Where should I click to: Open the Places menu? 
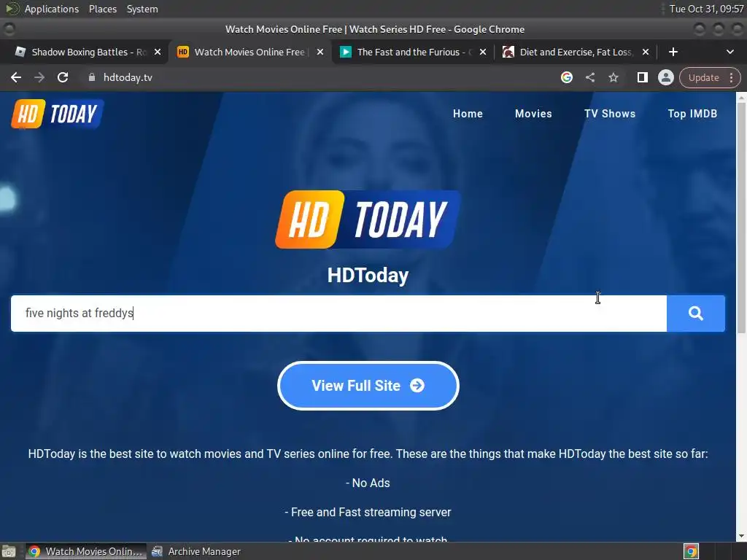pyautogui.click(x=103, y=9)
